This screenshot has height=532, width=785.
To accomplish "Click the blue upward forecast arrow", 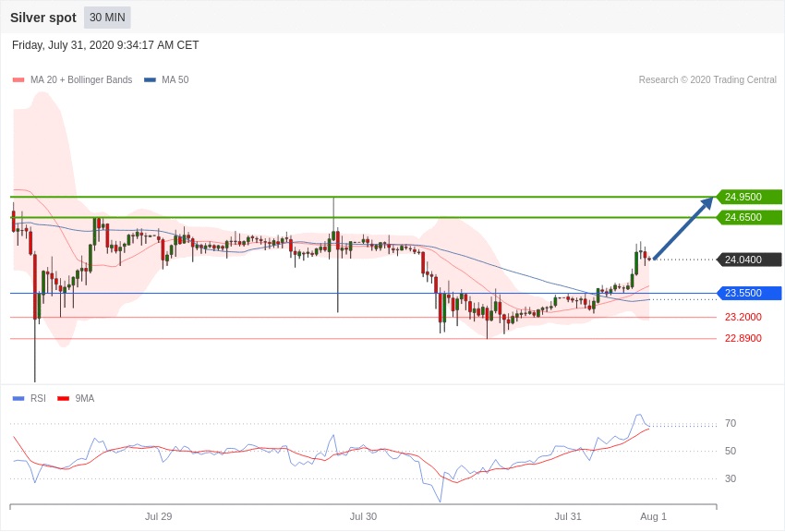I will pyautogui.click(x=682, y=228).
